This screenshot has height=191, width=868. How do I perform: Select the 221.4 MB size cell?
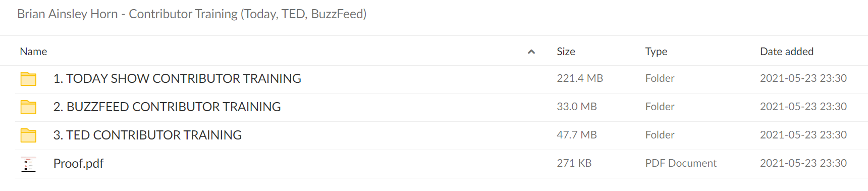[x=580, y=78]
